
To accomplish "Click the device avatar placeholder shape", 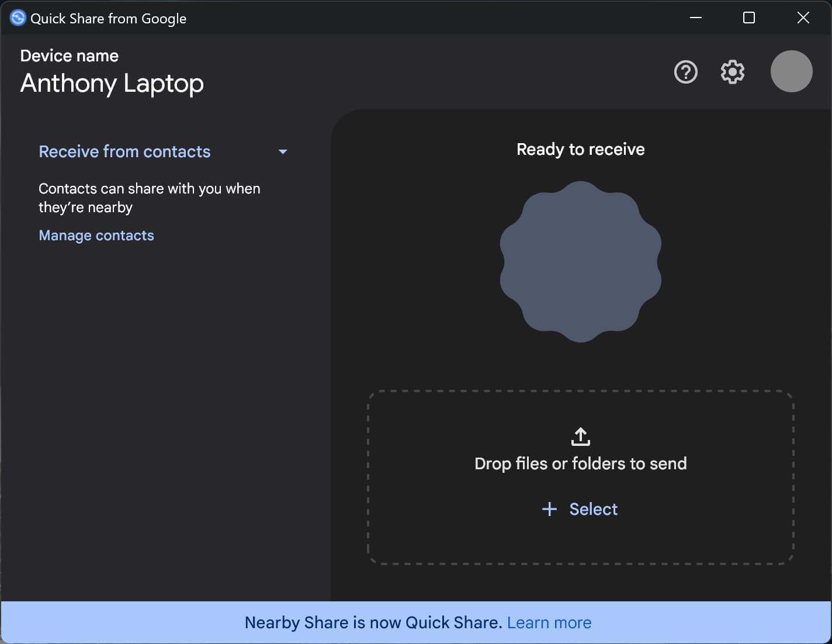I will (x=580, y=261).
